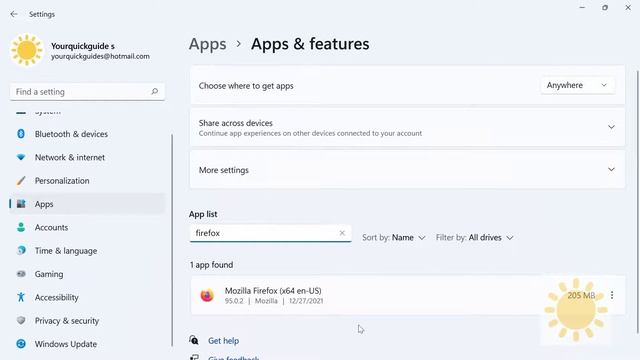Expand Share across devices section
Screen dimensions: 640x360
(407, 127)
